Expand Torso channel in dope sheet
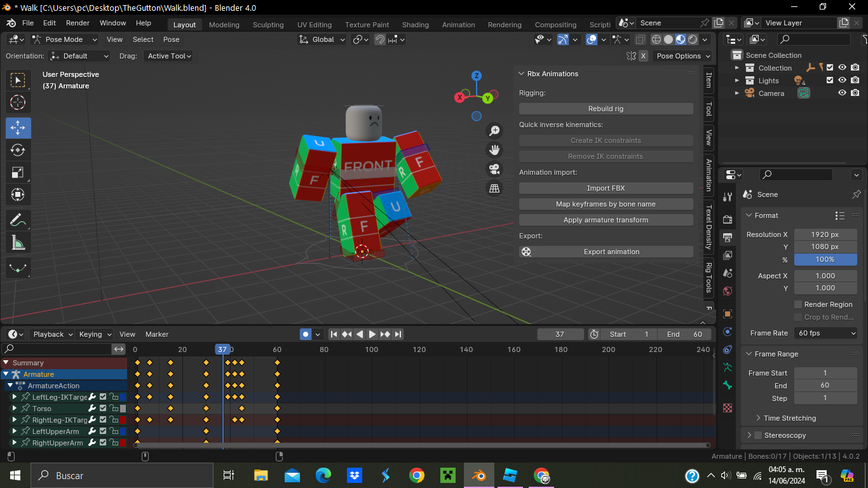 (15, 409)
